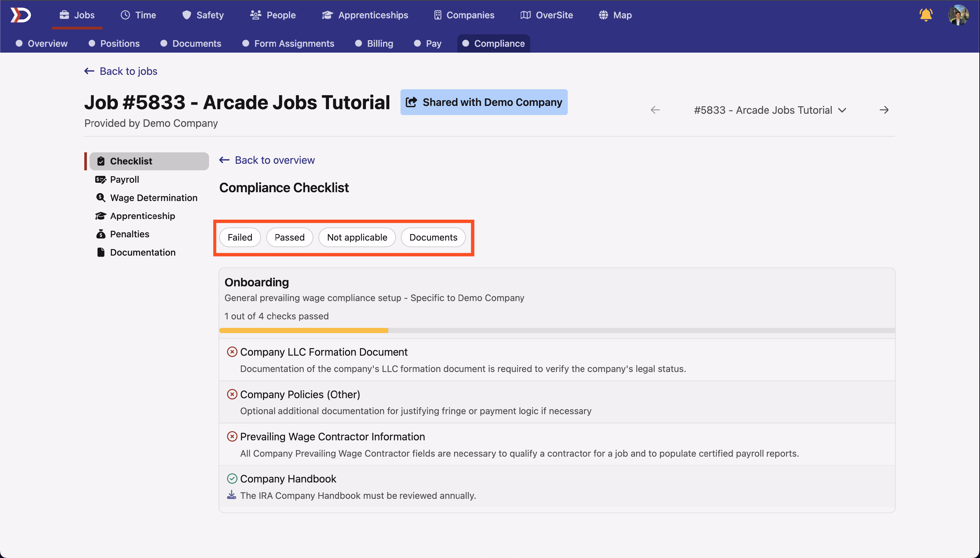Toggle the Documents filter chip
Screen dimensions: 980x558
(x=433, y=237)
